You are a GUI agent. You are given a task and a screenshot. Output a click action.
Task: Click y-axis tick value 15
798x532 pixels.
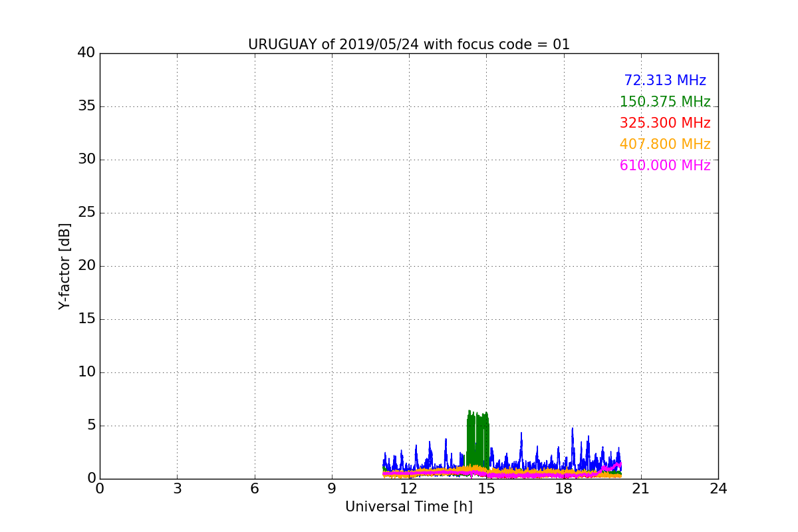click(86, 319)
